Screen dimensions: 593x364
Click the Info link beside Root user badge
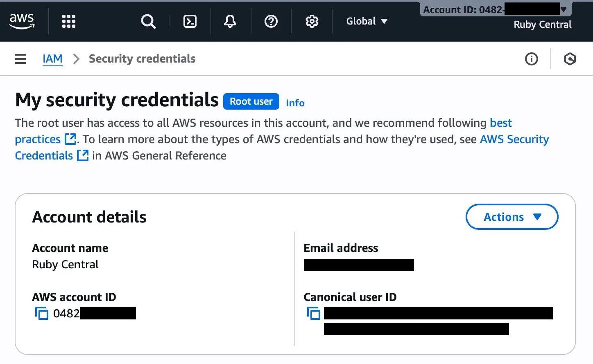(295, 103)
